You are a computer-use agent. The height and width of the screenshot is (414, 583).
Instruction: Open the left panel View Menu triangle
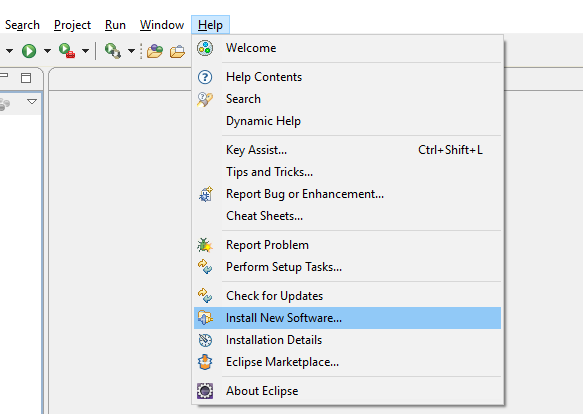tap(32, 101)
